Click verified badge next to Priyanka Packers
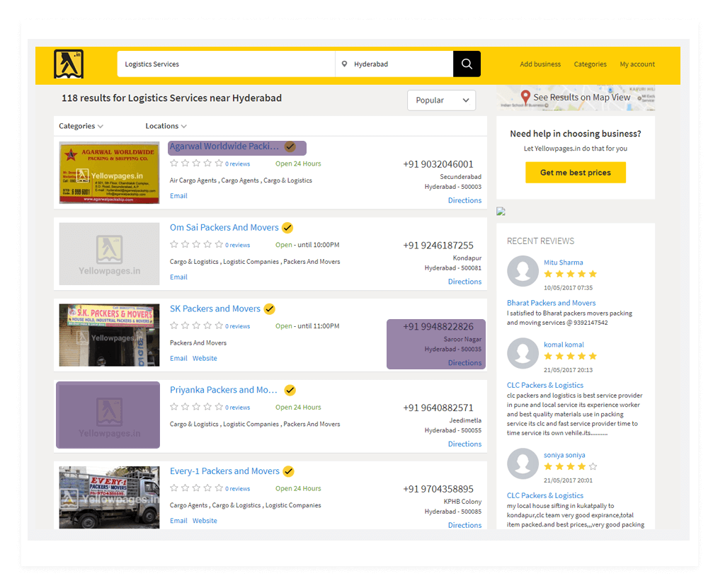This screenshot has width=713, height=588. coord(290,391)
